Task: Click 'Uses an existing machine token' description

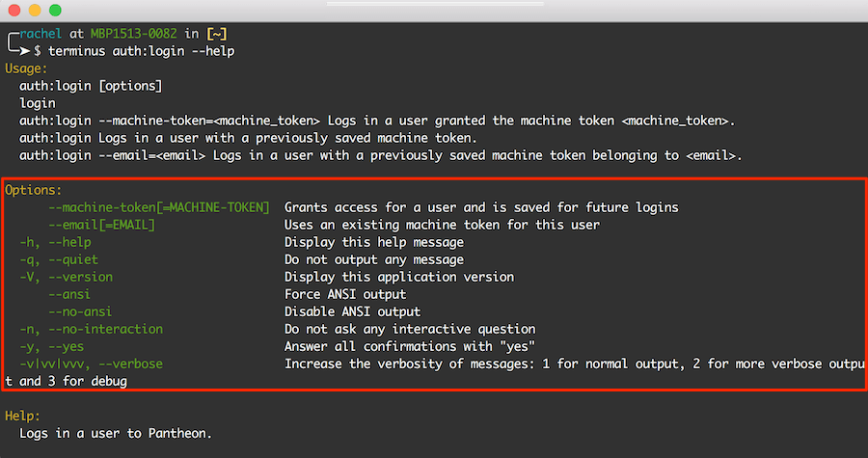Action: pos(442,225)
